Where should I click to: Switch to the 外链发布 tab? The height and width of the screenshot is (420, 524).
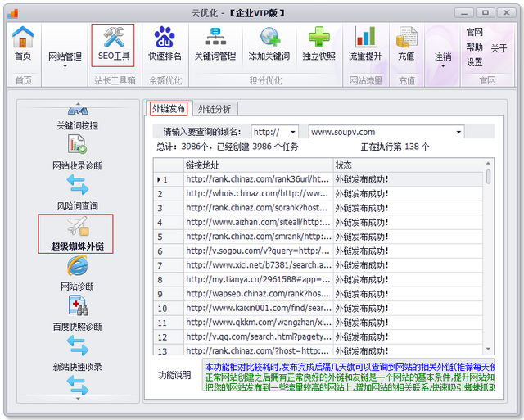point(169,109)
